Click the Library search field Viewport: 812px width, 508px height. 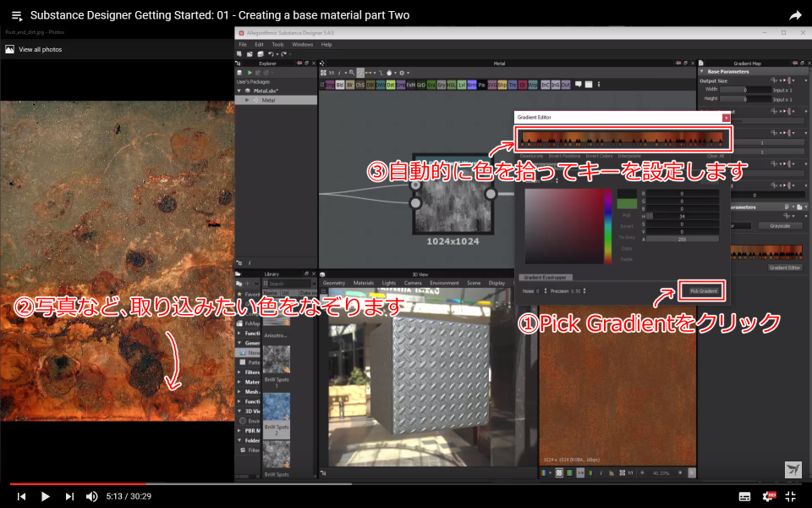pyautogui.click(x=288, y=284)
